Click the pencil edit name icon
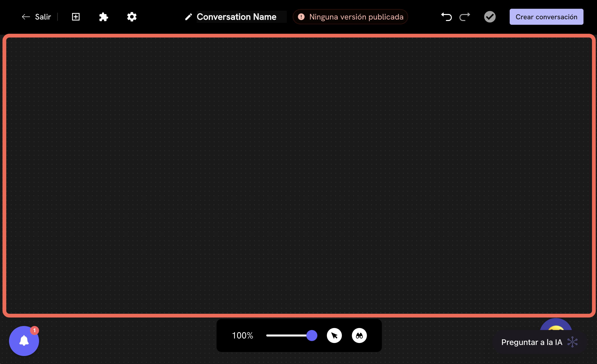The image size is (597, 364). [188, 17]
